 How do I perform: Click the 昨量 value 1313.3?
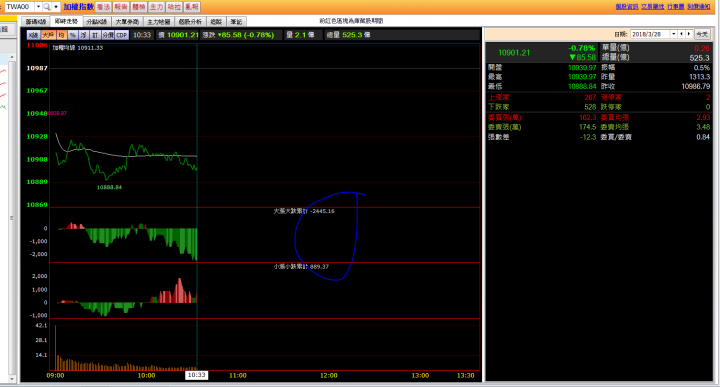699,77
